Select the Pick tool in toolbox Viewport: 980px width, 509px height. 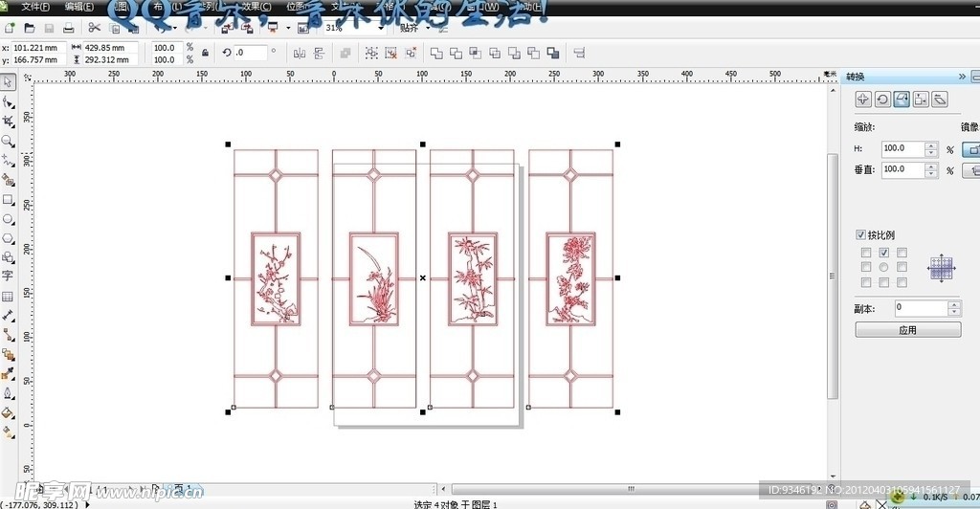[x=8, y=82]
